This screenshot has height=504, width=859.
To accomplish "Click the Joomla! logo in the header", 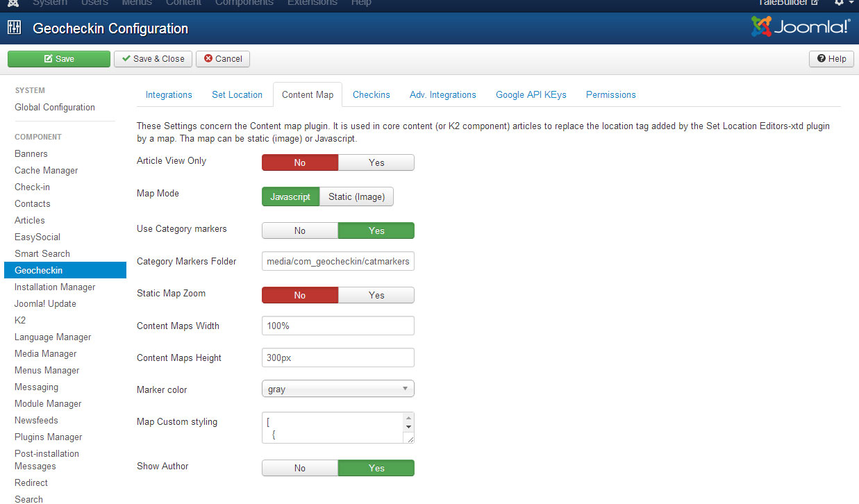I will click(801, 27).
